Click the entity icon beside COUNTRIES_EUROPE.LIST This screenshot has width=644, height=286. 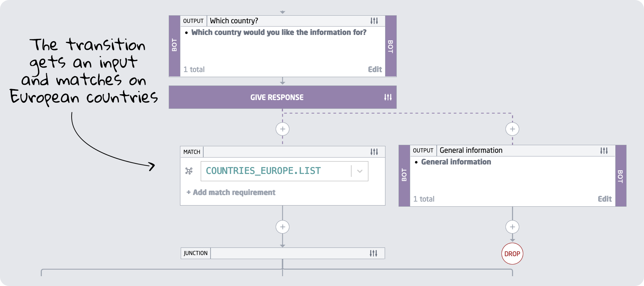189,171
